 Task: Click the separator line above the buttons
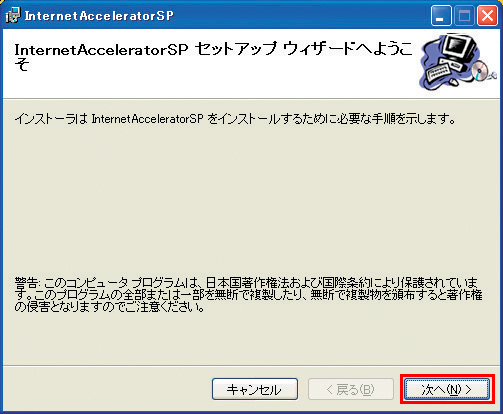click(x=251, y=366)
